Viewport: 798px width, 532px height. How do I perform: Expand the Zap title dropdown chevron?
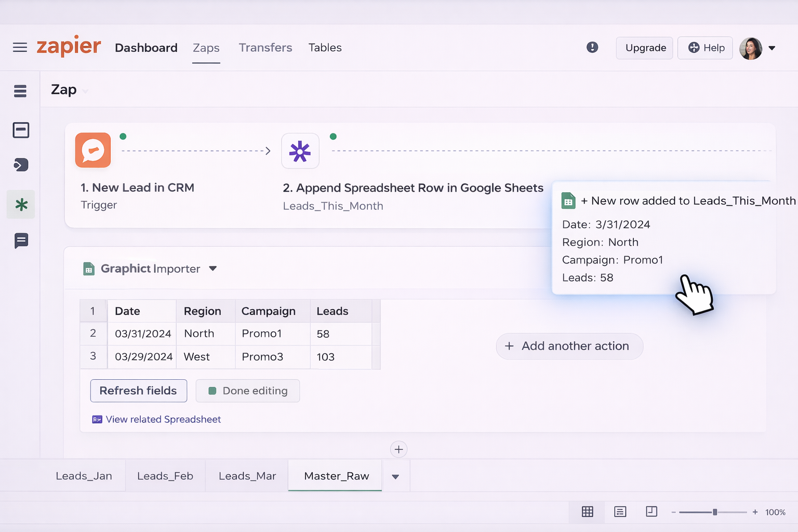85,91
